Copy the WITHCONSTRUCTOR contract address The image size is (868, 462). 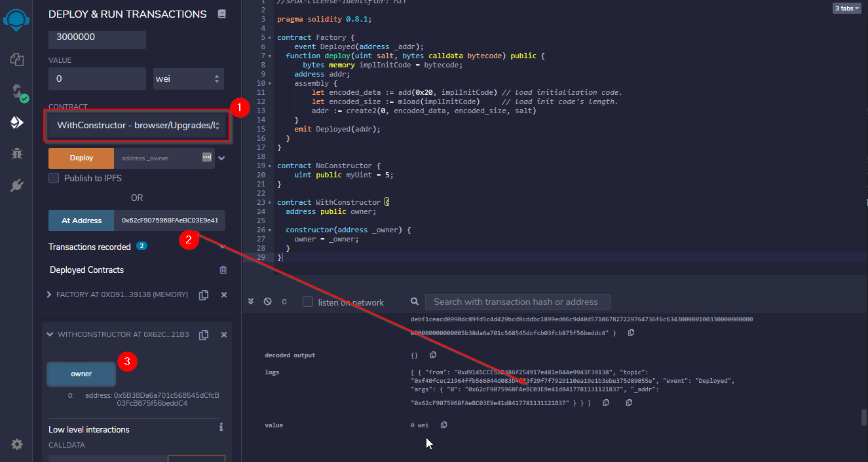204,334
